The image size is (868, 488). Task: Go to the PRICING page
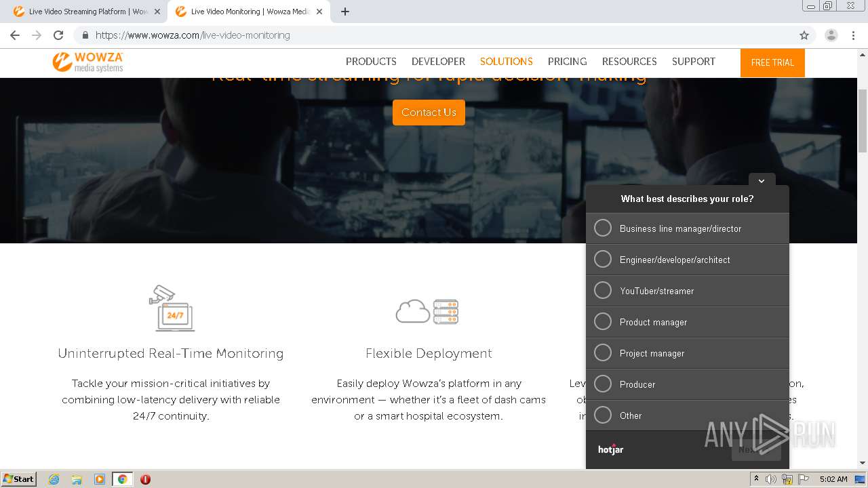[567, 61]
